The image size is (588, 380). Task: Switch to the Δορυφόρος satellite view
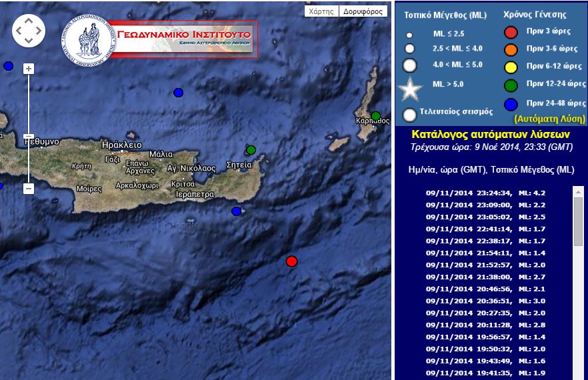(363, 11)
